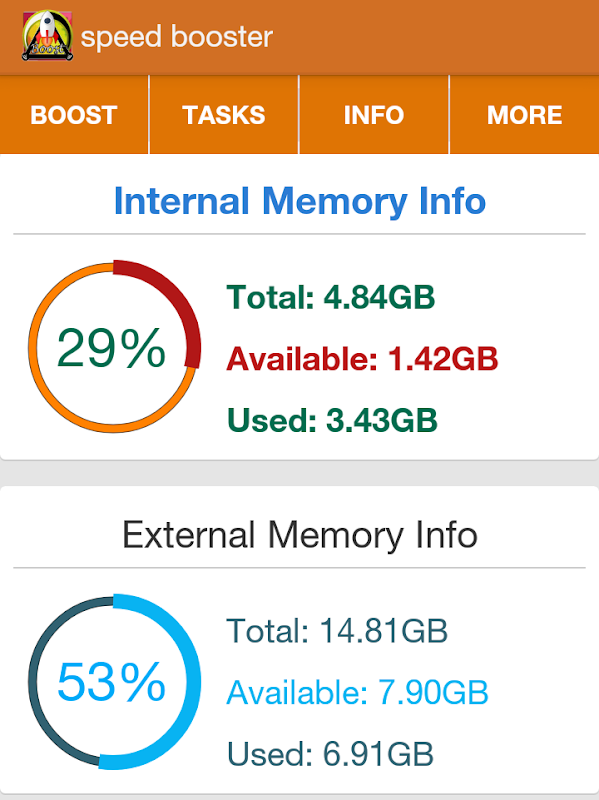This screenshot has width=599, height=800.
Task: Tap the External Memory Info heading
Action: coord(300,535)
